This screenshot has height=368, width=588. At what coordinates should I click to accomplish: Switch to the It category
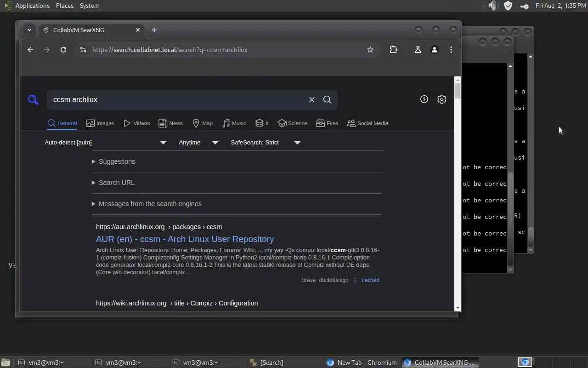pos(262,123)
